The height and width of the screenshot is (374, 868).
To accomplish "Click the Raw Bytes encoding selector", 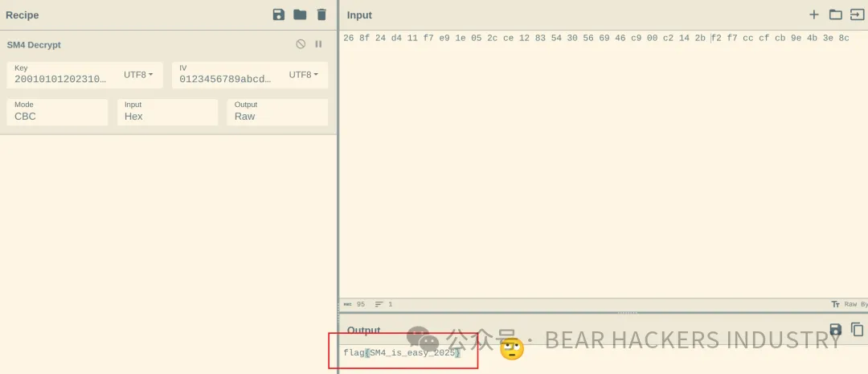I will 850,304.
